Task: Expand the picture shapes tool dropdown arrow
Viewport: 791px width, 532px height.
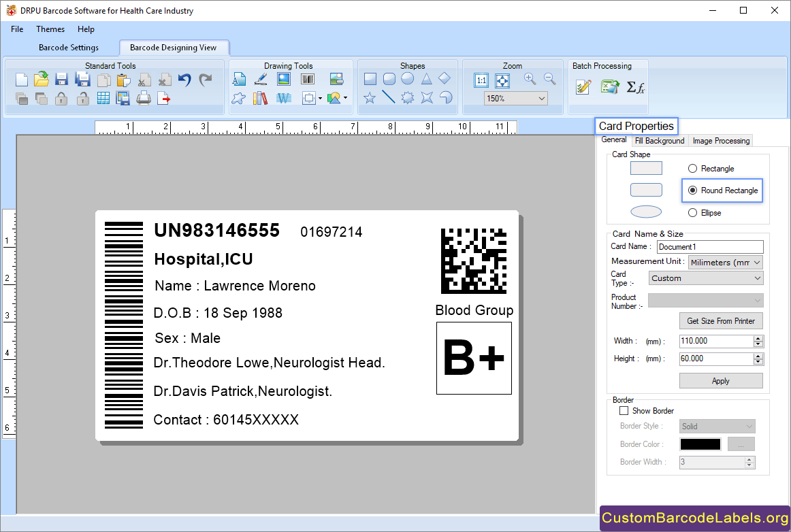Action: [345, 98]
